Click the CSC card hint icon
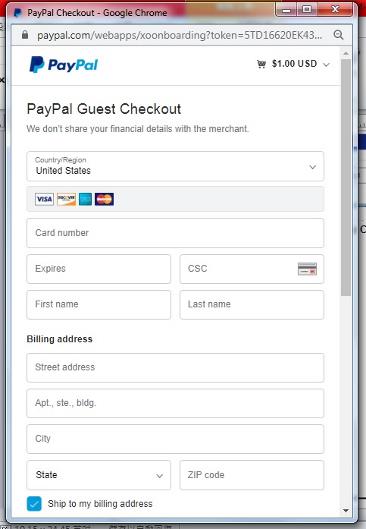This screenshot has height=529, width=366. pyautogui.click(x=307, y=269)
